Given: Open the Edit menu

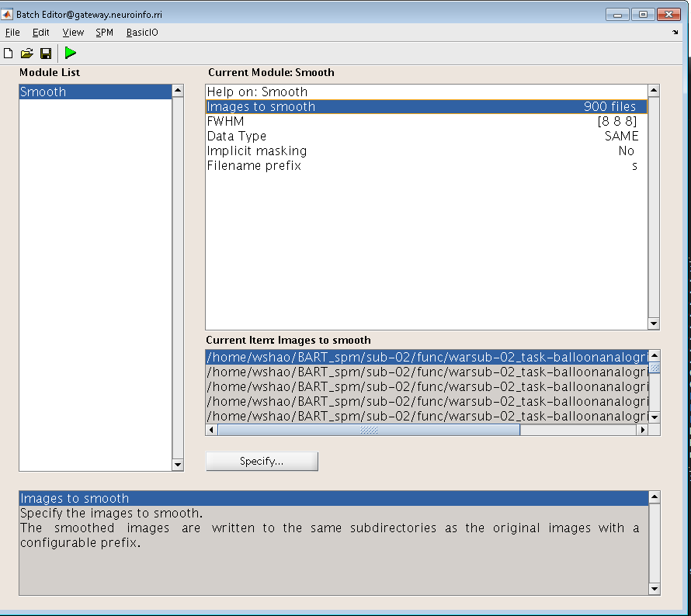Looking at the screenshot, I should (x=40, y=32).
